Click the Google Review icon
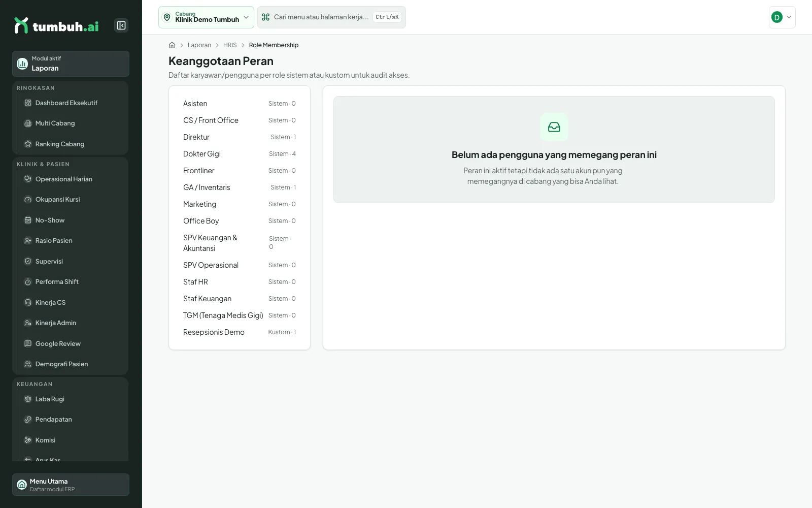 28,343
